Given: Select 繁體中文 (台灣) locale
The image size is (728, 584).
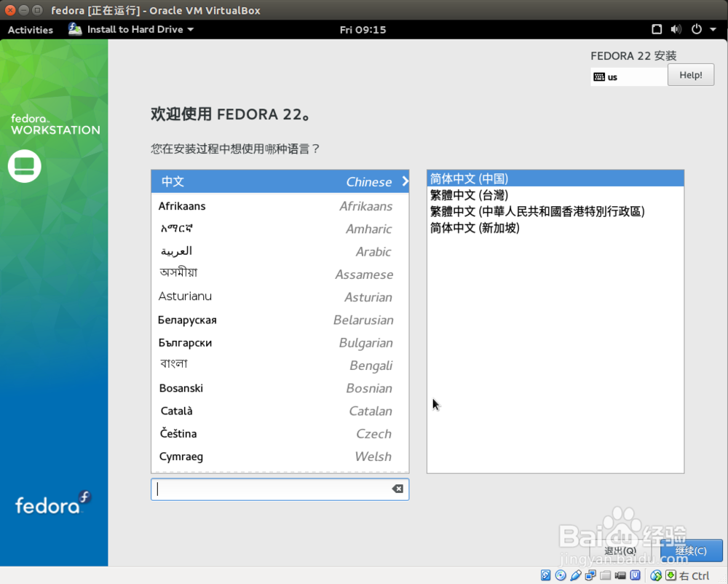Looking at the screenshot, I should (555, 195).
